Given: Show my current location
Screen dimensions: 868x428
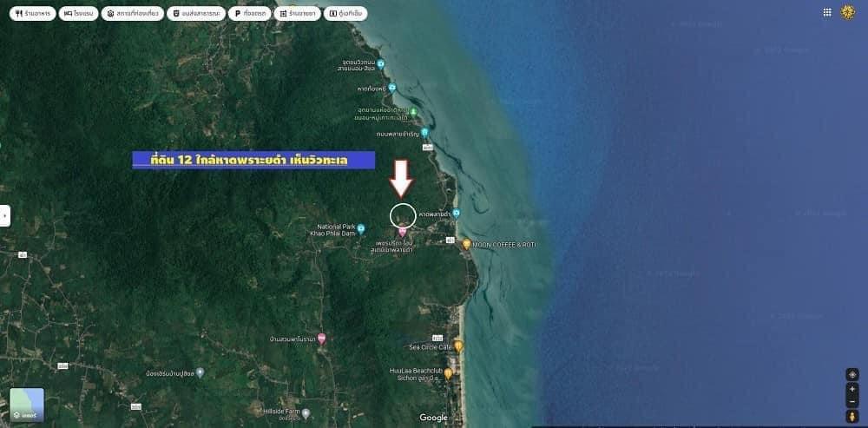Looking at the screenshot, I should (x=852, y=375).
